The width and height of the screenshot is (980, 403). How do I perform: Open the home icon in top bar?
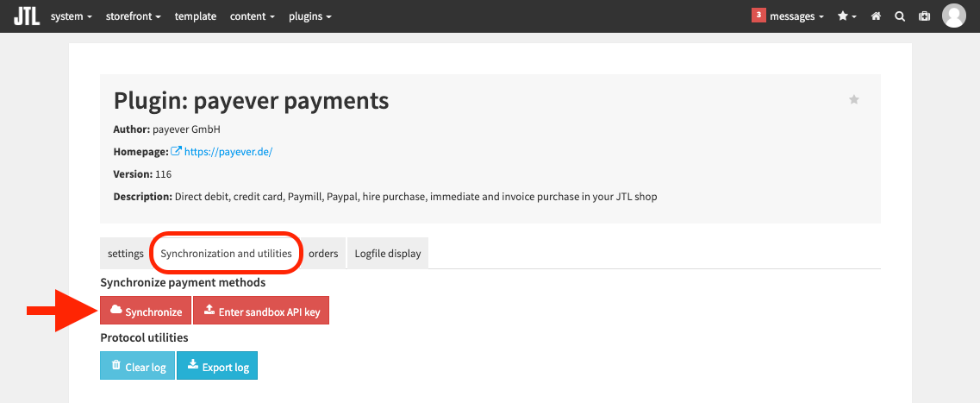click(877, 16)
